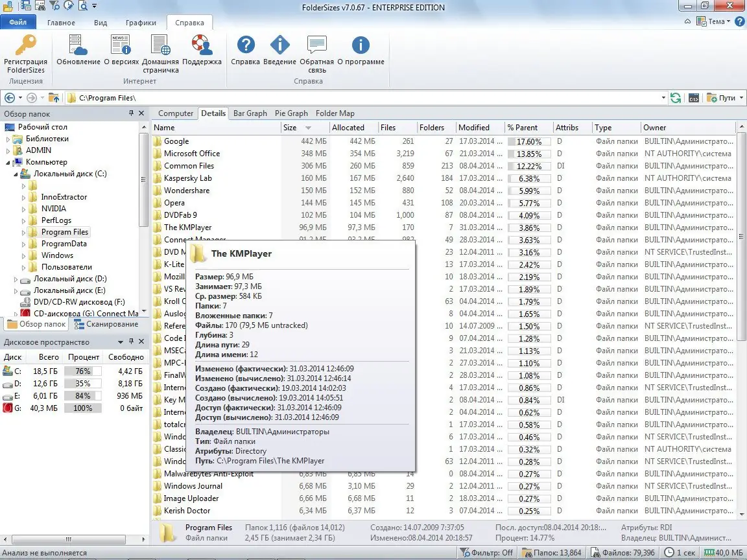Expand Локальный диск (D:) tree node
The height and width of the screenshot is (560, 747).
tap(16, 279)
